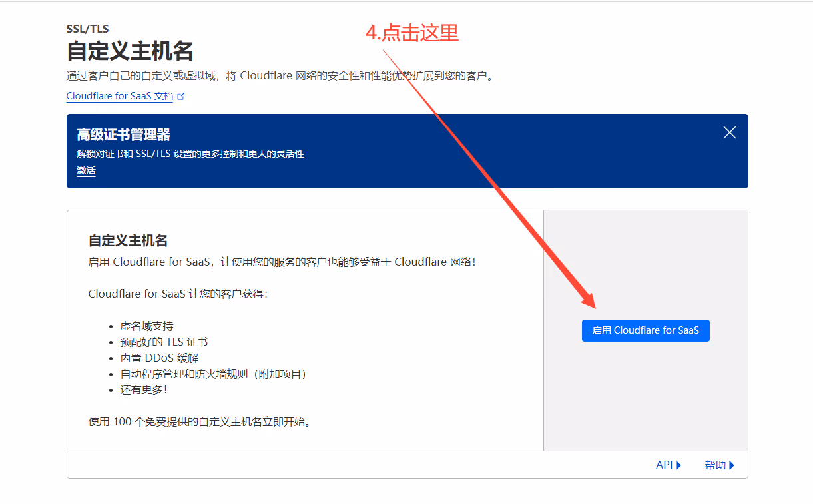Click the triangle arrow next to API
Viewport: 813px width, 504px height.
678,465
